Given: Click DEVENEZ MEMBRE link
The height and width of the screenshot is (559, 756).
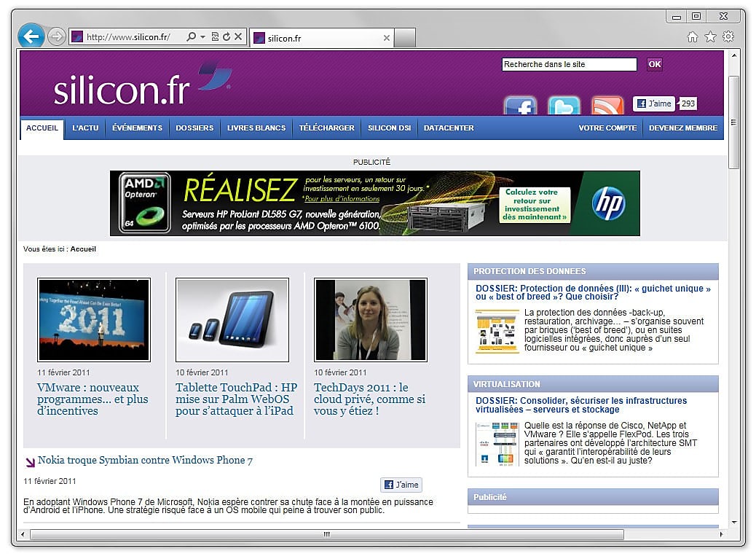Looking at the screenshot, I should pos(682,128).
